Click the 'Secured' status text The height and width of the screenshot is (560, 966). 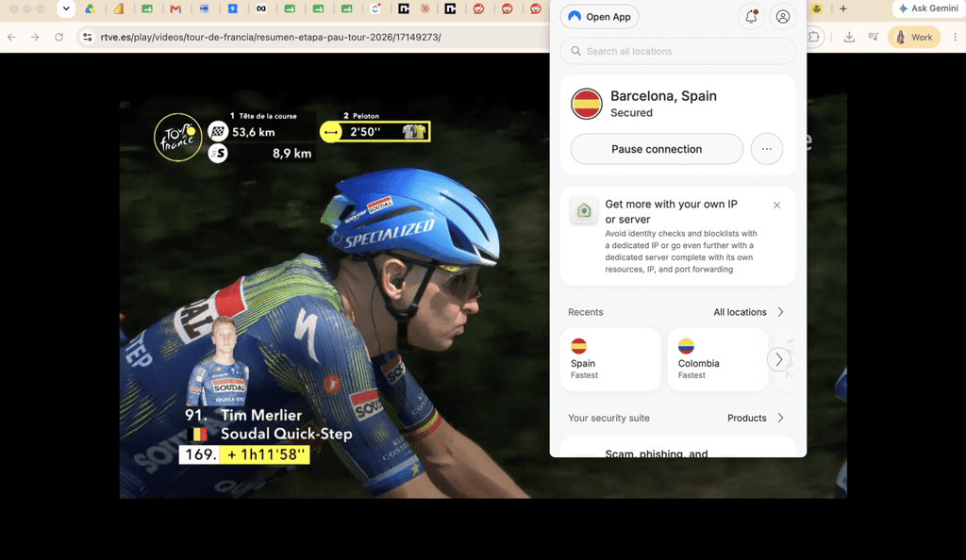631,112
